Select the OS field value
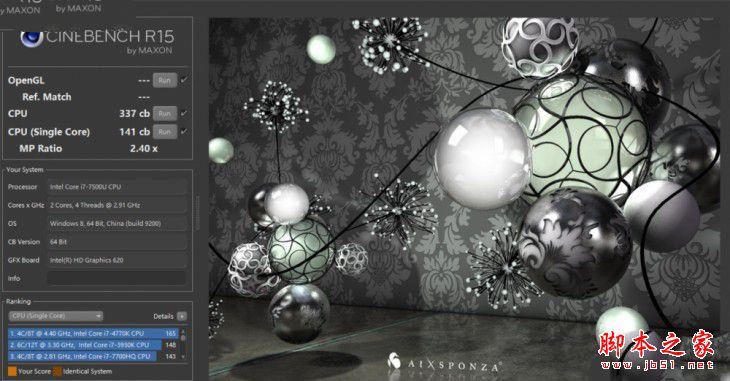Viewport: 730px width, 381px height. coord(117,224)
